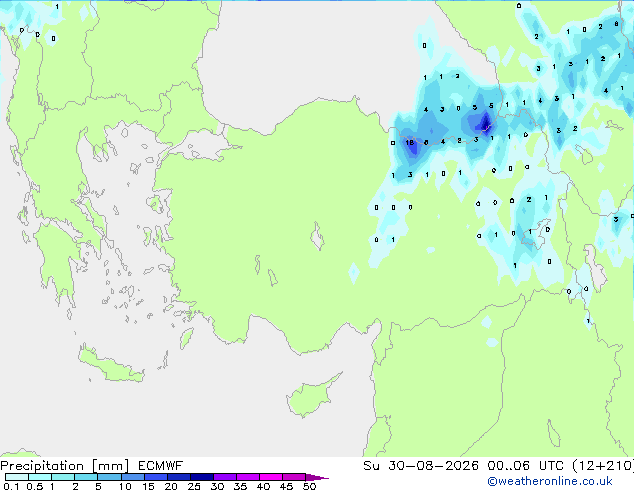
Task: Open the weatheronline.co.uk copyright link
Action: pyautogui.click(x=550, y=481)
